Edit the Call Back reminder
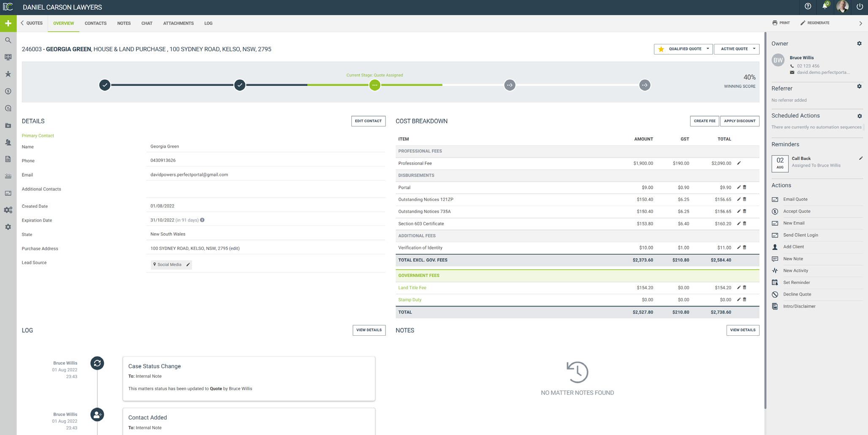The width and height of the screenshot is (868, 435). [x=860, y=158]
